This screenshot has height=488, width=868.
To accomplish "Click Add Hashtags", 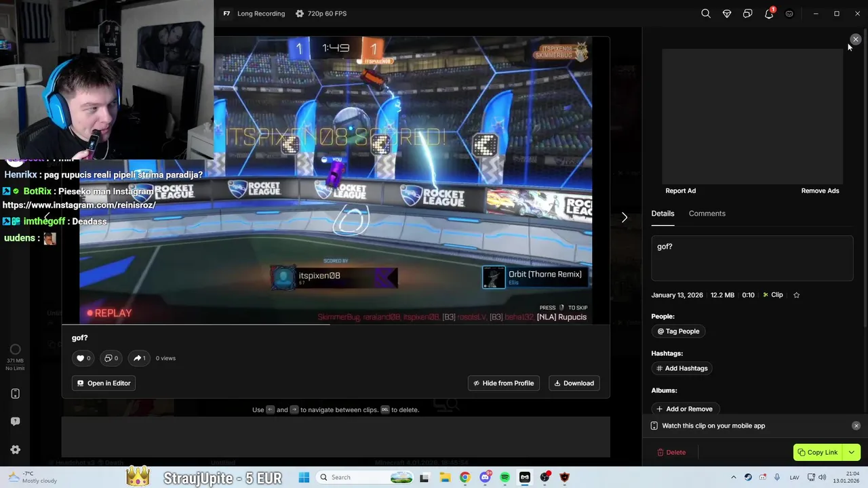I will pos(682,368).
